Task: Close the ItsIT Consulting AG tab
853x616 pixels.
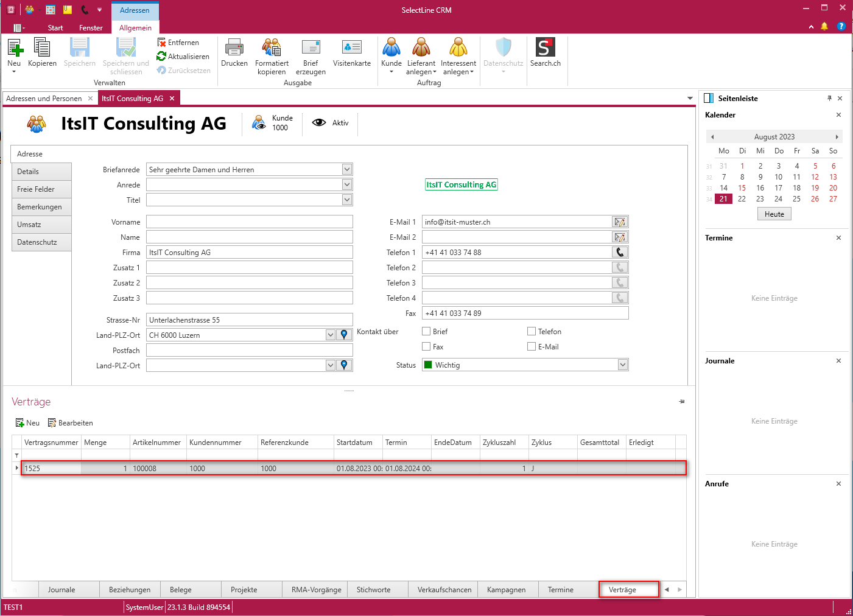Action: [172, 98]
